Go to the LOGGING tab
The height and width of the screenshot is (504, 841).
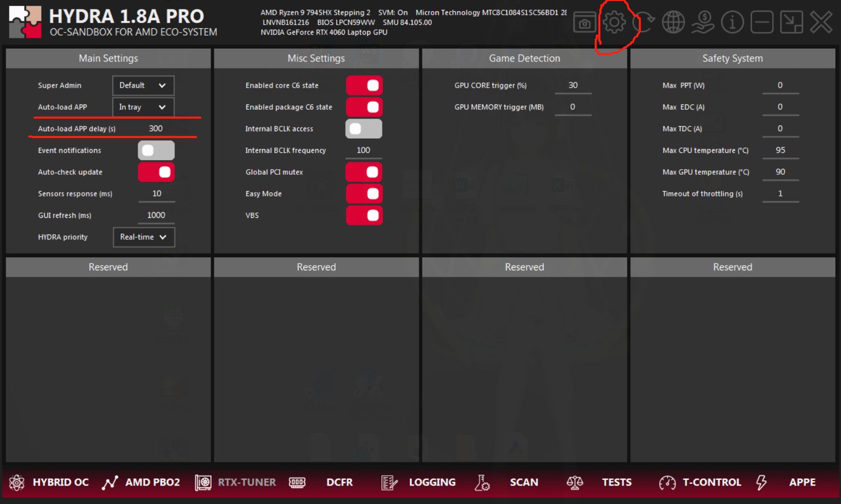pos(418,482)
